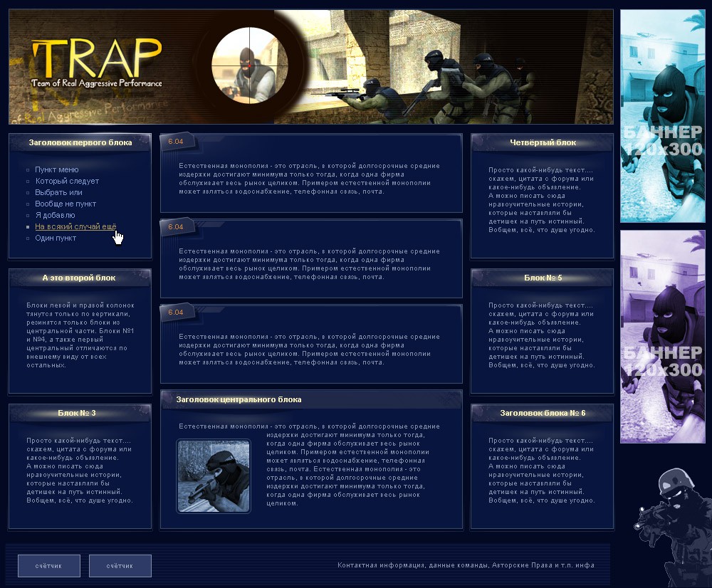Open the purple 'БАННЕР 120x300' banner
Viewport: 712px width, 588px height.
pos(662,337)
